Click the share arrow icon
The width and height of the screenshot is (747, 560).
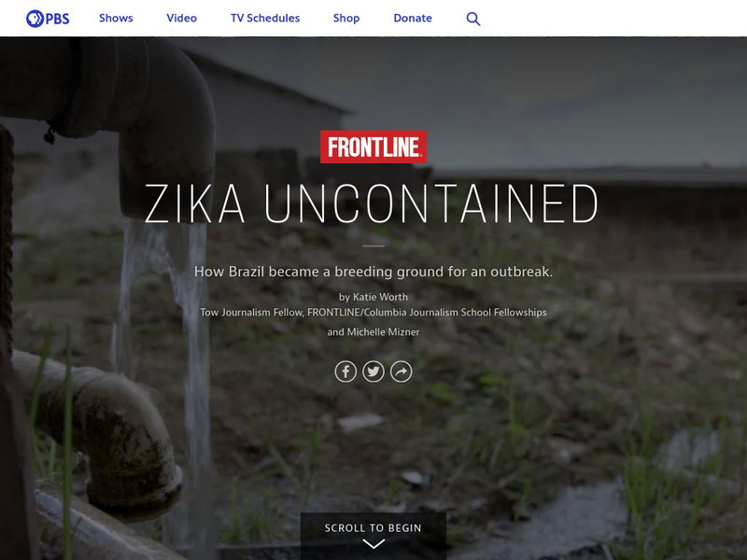click(x=402, y=371)
